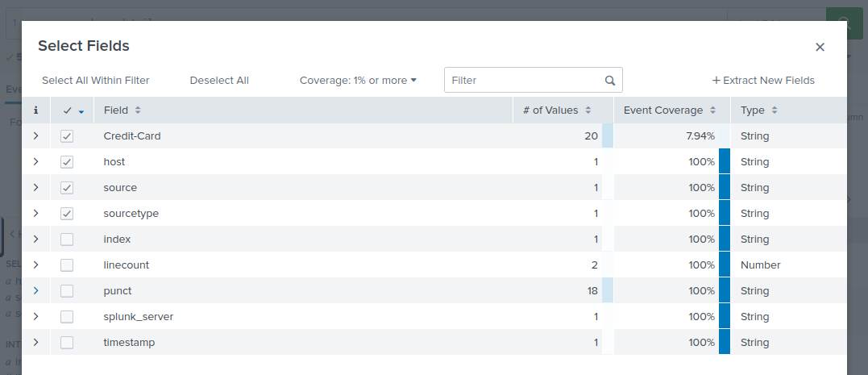Image resolution: width=868 pixels, height=375 pixels.
Task: Click the search magnifier icon in Filter box
Action: [x=610, y=81]
